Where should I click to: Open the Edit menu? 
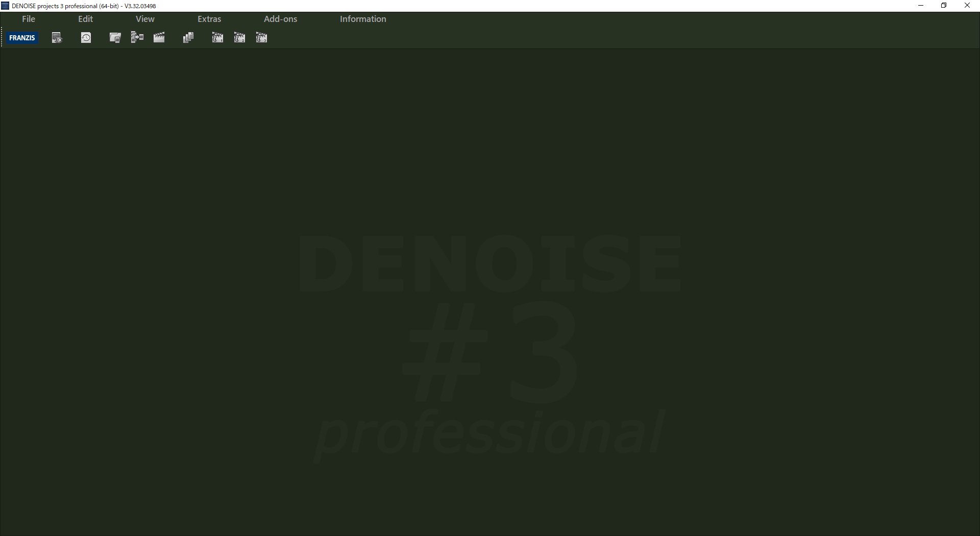coord(85,19)
